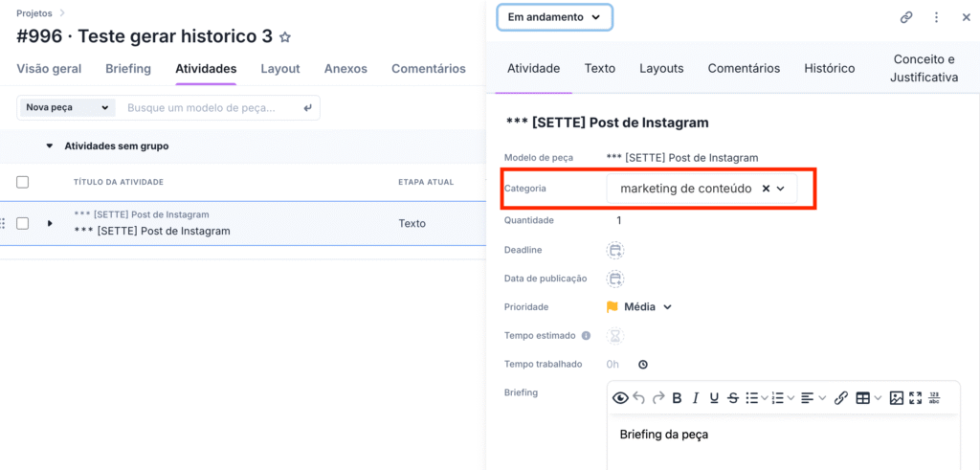This screenshot has height=470, width=980.
Task: Switch to Anexos tab
Action: pos(345,69)
